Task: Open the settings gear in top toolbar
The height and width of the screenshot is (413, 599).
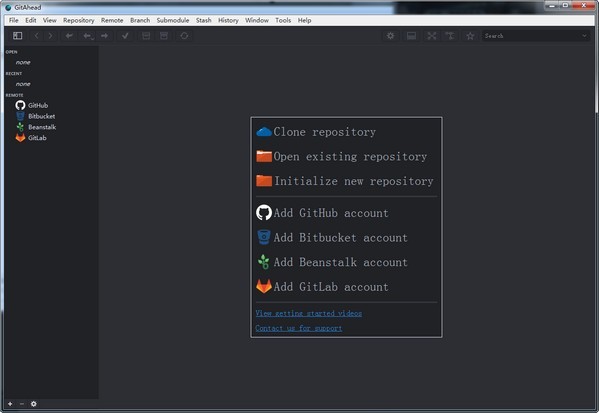Action: [390, 36]
